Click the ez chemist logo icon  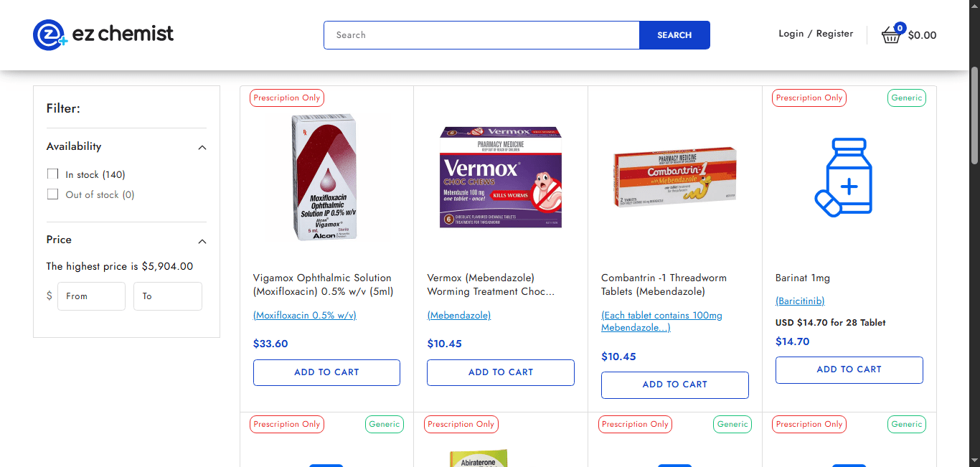point(50,34)
